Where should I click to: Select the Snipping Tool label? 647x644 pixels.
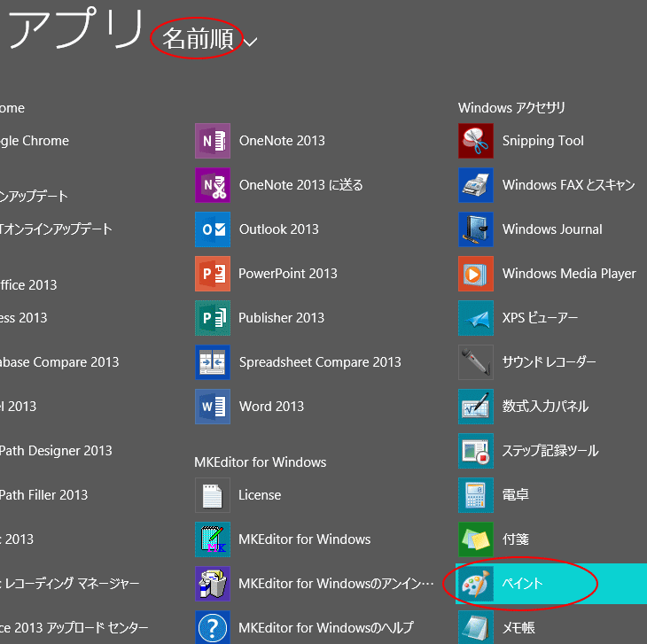pyautogui.click(x=543, y=141)
